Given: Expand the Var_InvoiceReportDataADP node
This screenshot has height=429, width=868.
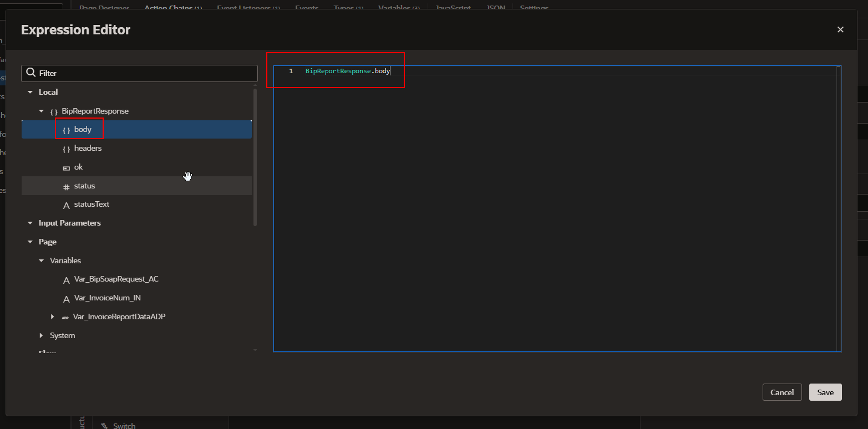Looking at the screenshot, I should click(x=52, y=316).
